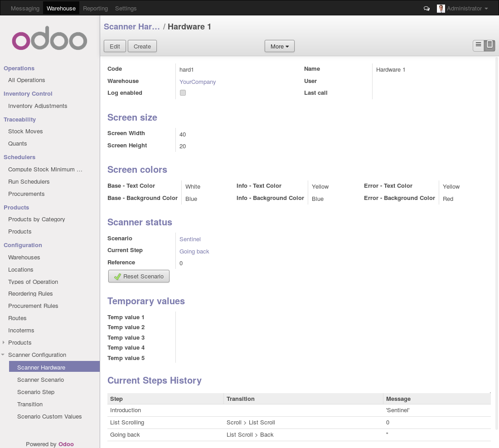Open the Warehouse menu
The image size is (499, 448).
point(61,8)
